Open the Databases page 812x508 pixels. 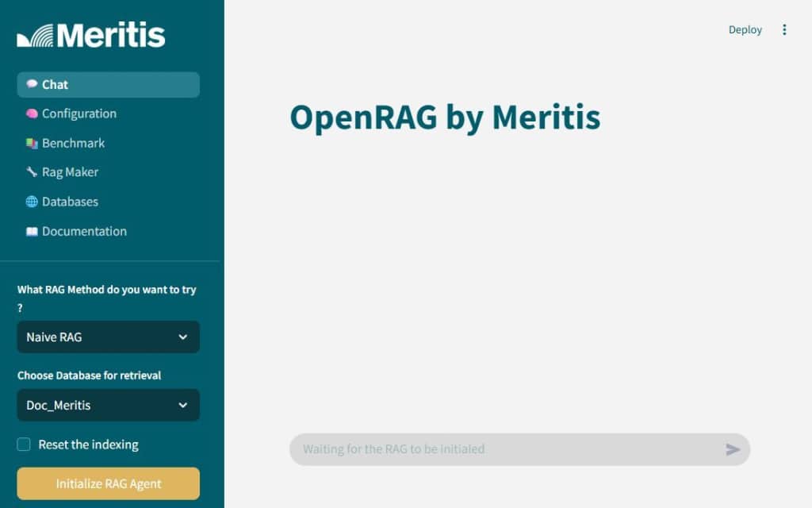coord(108,202)
